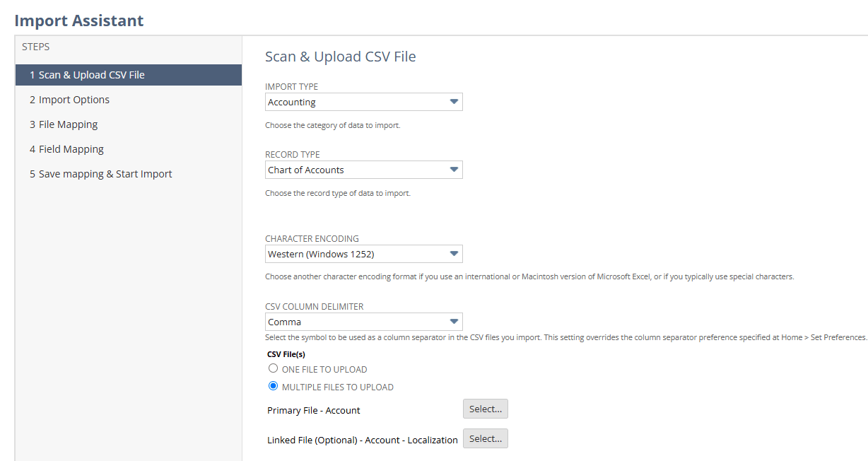Click the CHARACTER ENCODING field label

(312, 239)
